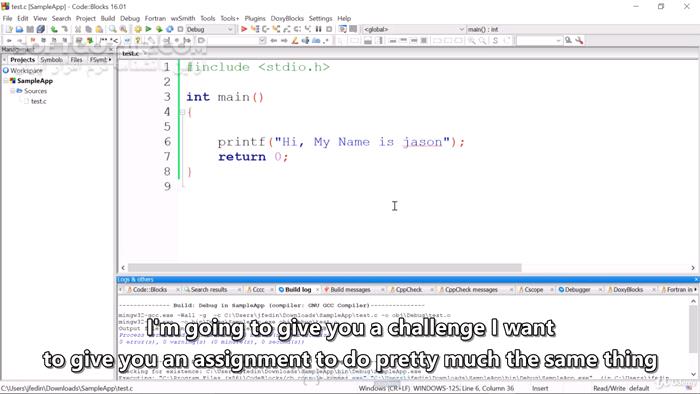Open the Plugins menu

pyautogui.click(x=255, y=18)
